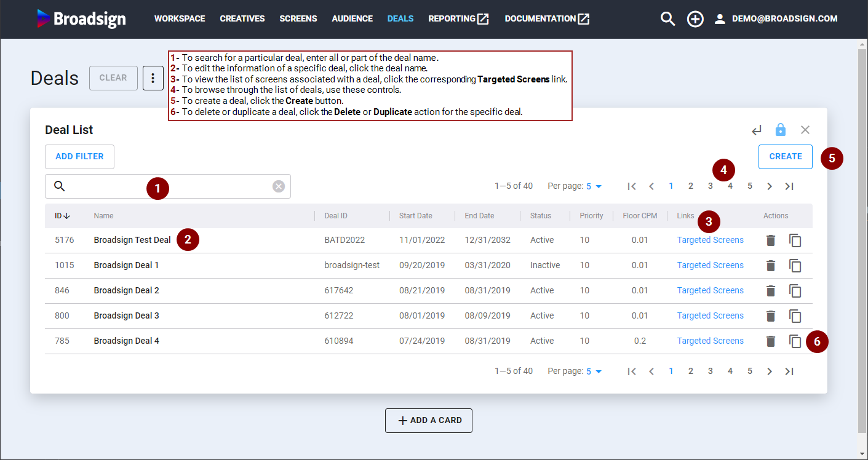Clear the deal search field text
Viewport: 868px width, 460px height.
pos(279,186)
